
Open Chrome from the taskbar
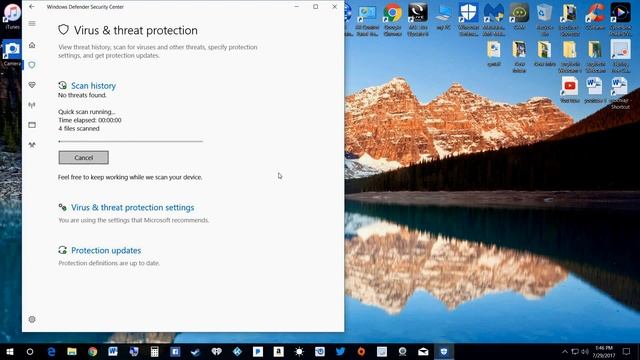(93, 351)
